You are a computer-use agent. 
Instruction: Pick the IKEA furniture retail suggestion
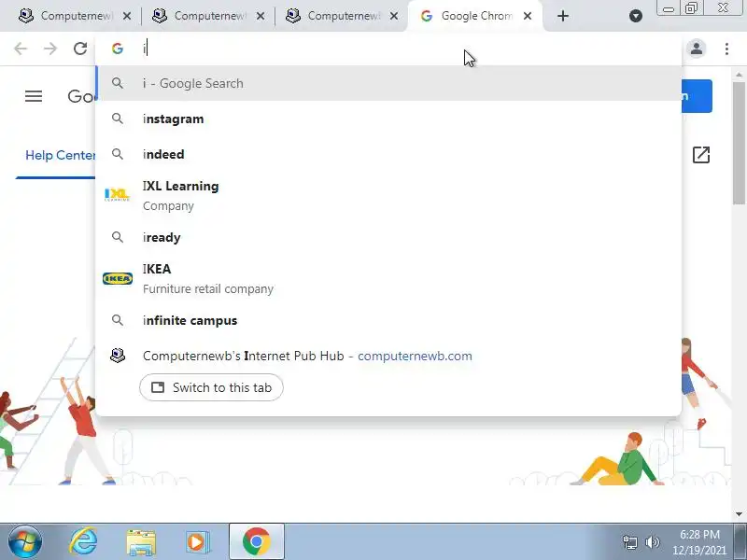[388, 278]
